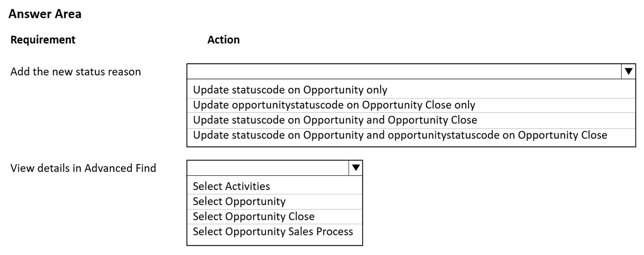Select Activities option

(275, 186)
